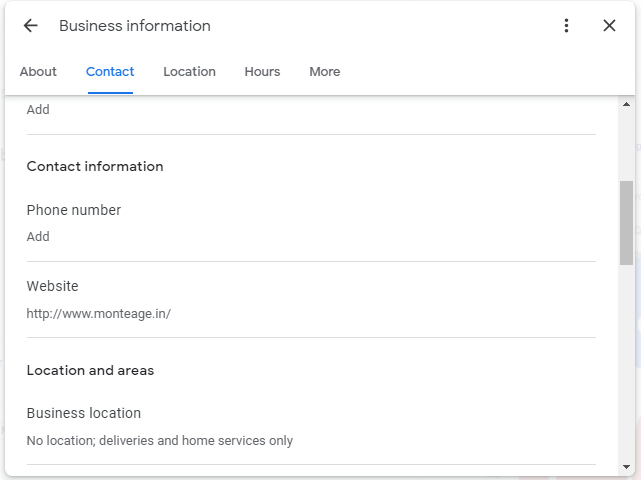The width and height of the screenshot is (641, 480).
Task: Add a phone number
Action: (x=38, y=237)
